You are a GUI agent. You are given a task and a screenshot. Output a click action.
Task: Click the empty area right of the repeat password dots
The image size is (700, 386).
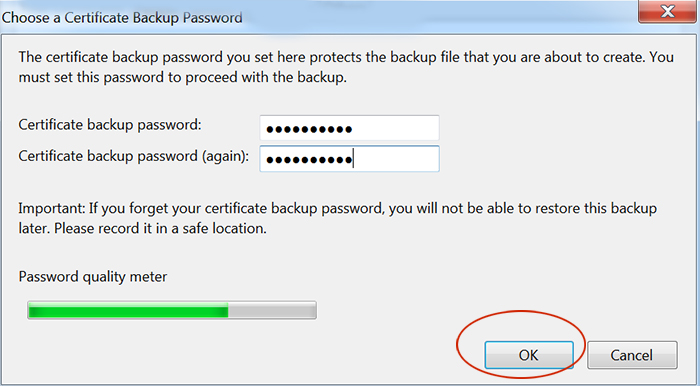coord(395,159)
